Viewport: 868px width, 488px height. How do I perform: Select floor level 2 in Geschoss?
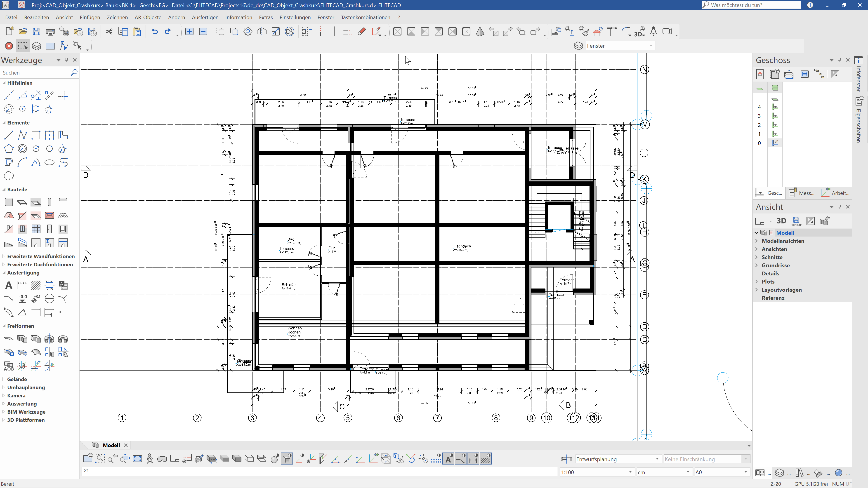tap(759, 125)
